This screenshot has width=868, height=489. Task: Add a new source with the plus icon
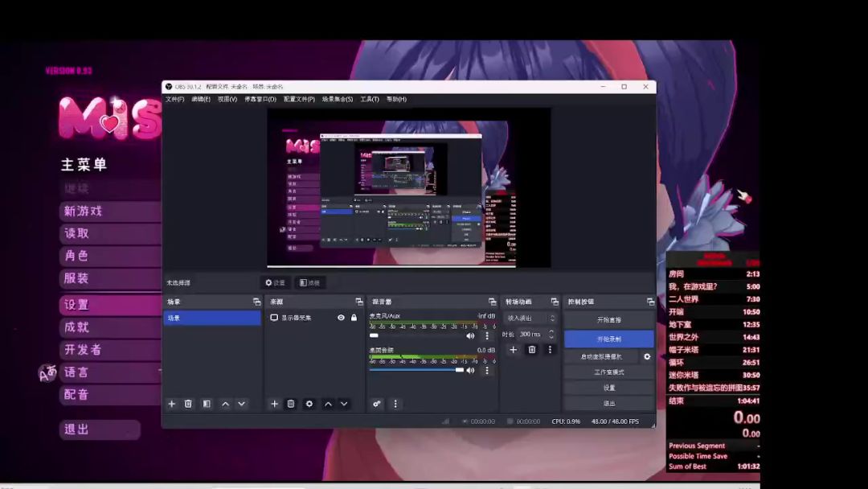click(274, 404)
